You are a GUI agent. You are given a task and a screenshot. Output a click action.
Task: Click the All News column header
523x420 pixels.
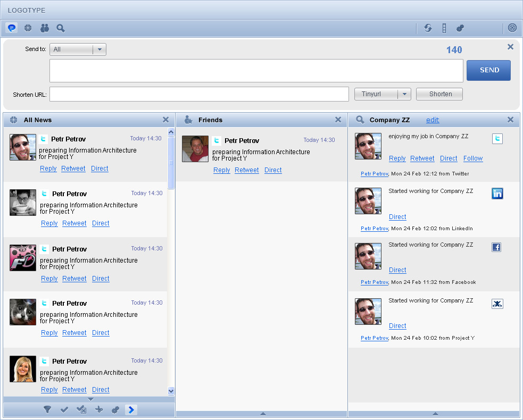tap(38, 120)
